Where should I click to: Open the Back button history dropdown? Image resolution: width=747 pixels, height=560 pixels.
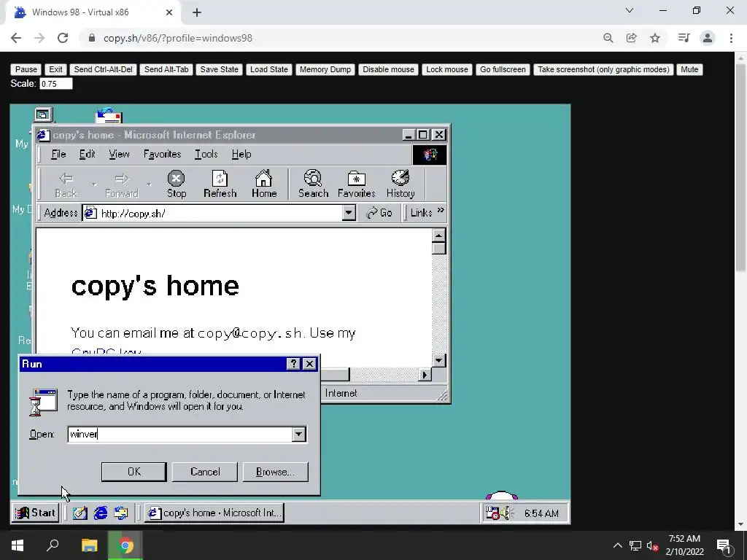point(94,184)
